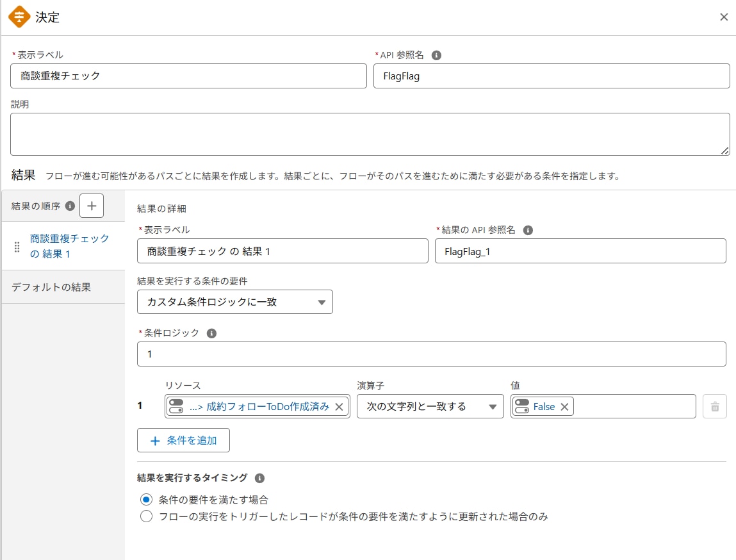Click the 条件を追加 button
Image resolution: width=736 pixels, height=560 pixels.
pyautogui.click(x=184, y=440)
